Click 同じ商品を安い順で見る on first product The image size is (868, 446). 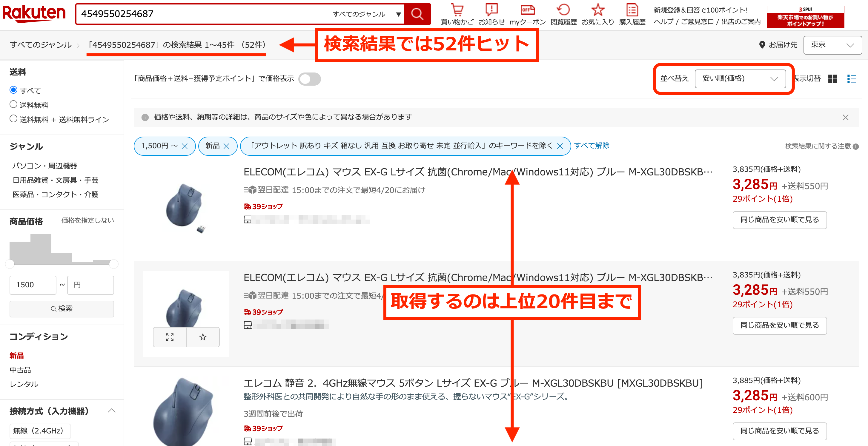779,220
